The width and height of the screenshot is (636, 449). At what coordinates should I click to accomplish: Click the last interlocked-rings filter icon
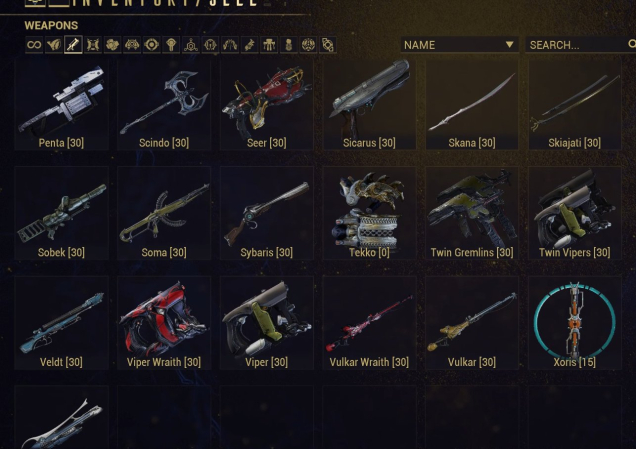[x=328, y=45]
